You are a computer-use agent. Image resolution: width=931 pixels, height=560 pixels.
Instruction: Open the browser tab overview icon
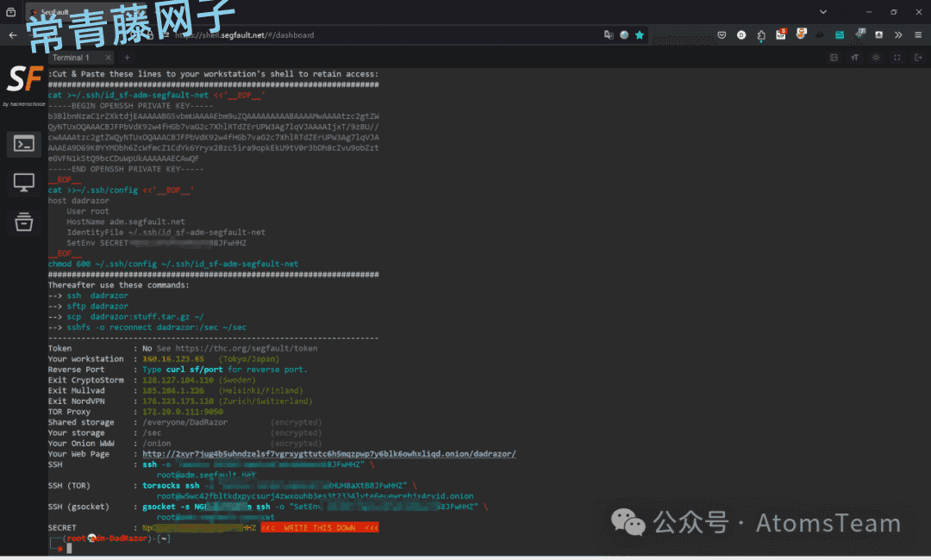point(10,12)
